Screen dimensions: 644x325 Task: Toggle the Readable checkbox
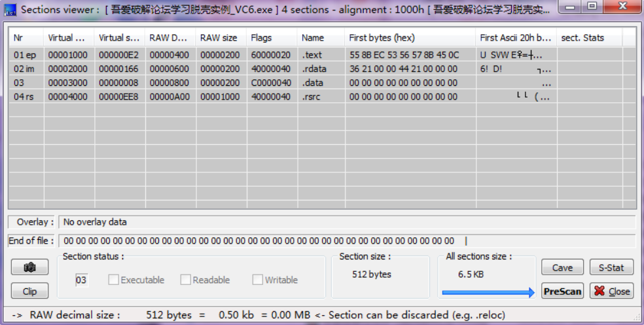click(186, 280)
